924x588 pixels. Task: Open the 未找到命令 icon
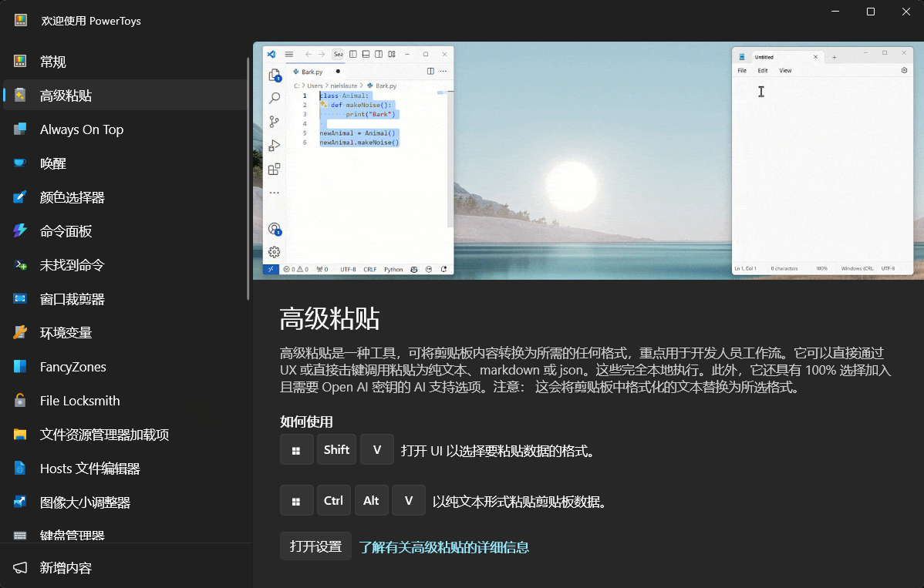[x=20, y=265]
